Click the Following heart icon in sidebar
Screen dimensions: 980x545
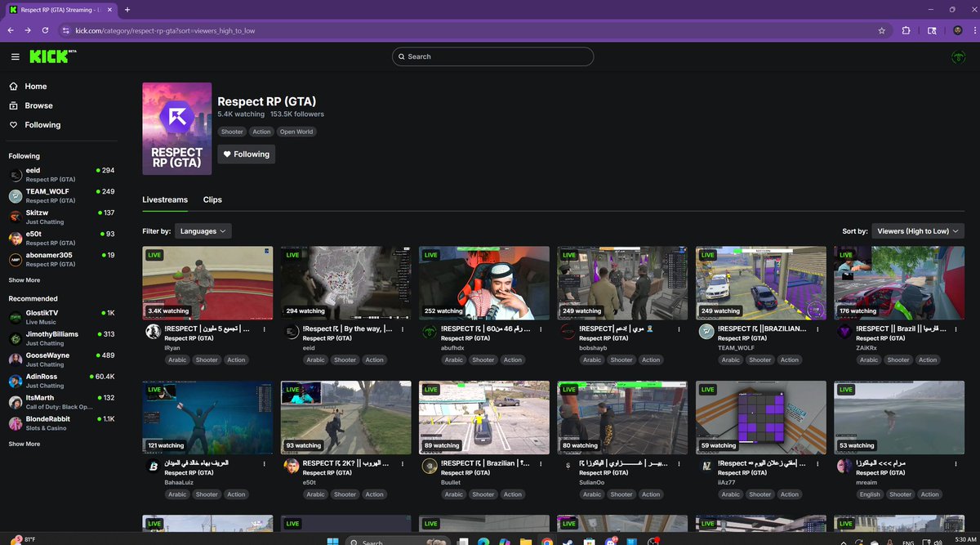point(13,125)
